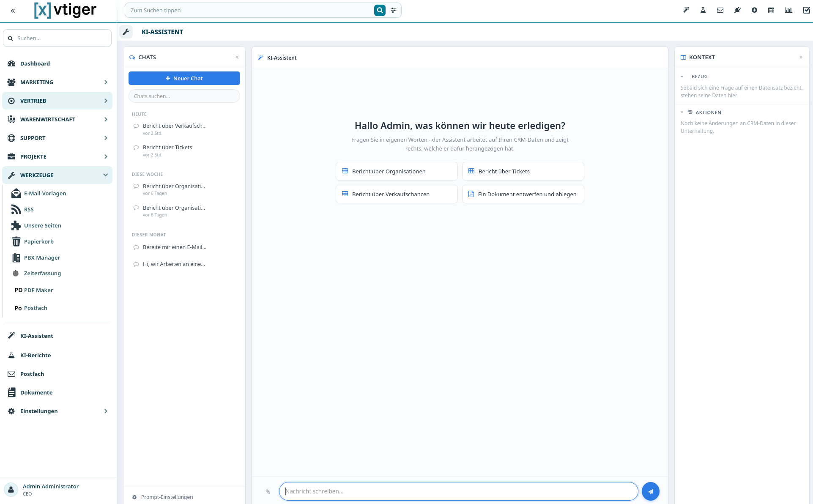Image resolution: width=813 pixels, height=504 pixels.
Task: Collapse the KONTEXT panel
Action: tap(801, 57)
